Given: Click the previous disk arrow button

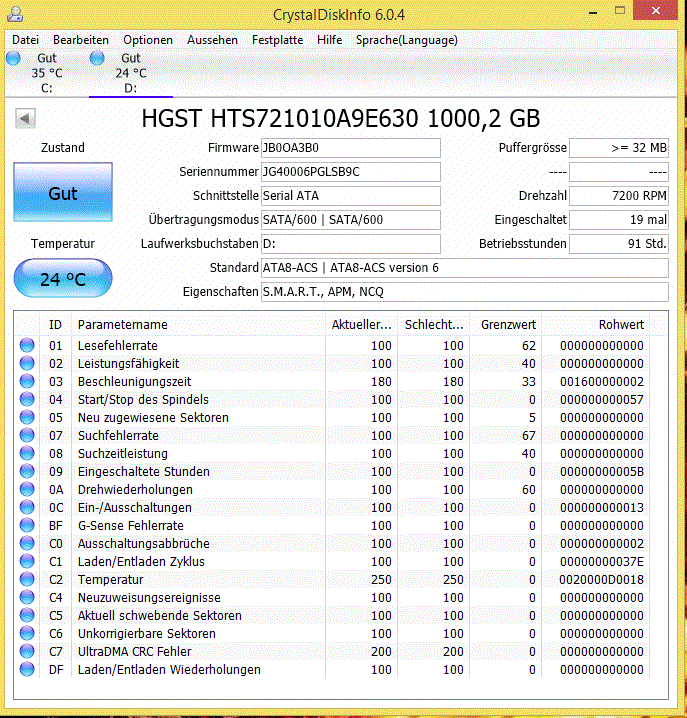Looking at the screenshot, I should point(25,119).
